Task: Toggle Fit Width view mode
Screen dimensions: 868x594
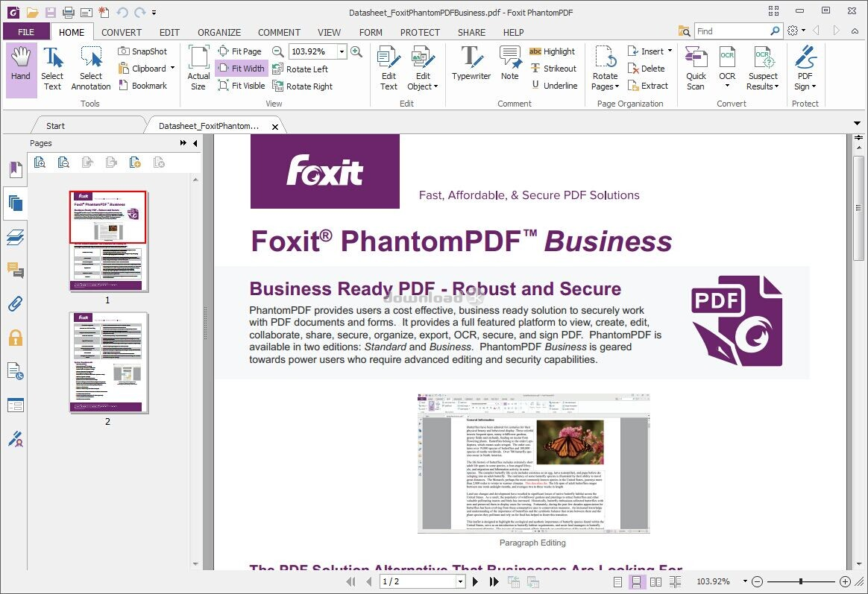Action: pos(241,68)
